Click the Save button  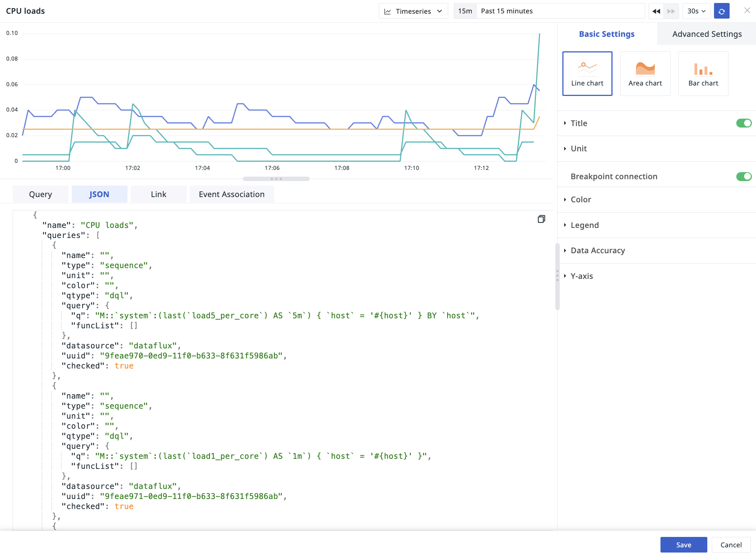coord(683,545)
